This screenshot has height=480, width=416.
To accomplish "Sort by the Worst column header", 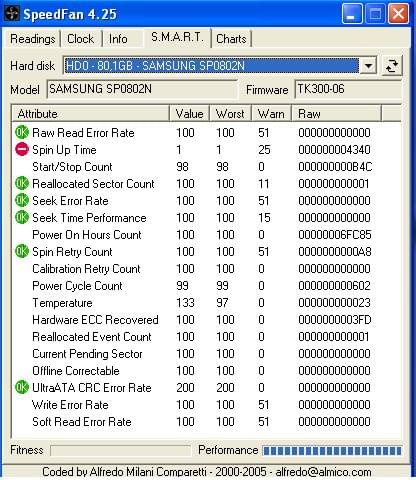I will point(230,114).
